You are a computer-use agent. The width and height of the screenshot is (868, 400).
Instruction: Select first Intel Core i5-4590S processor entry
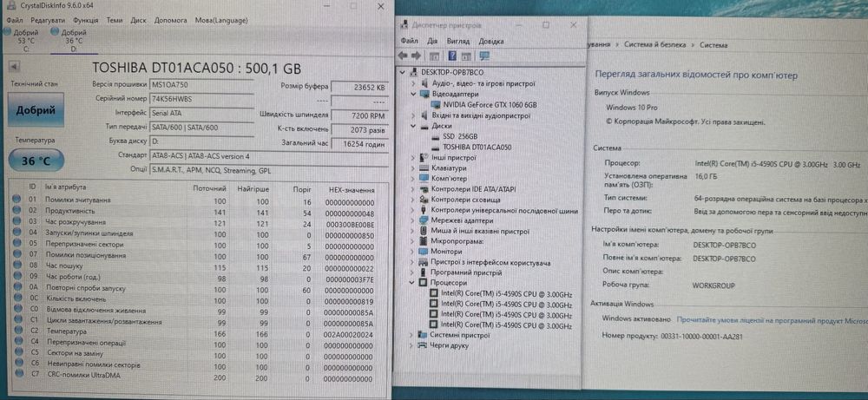507,294
